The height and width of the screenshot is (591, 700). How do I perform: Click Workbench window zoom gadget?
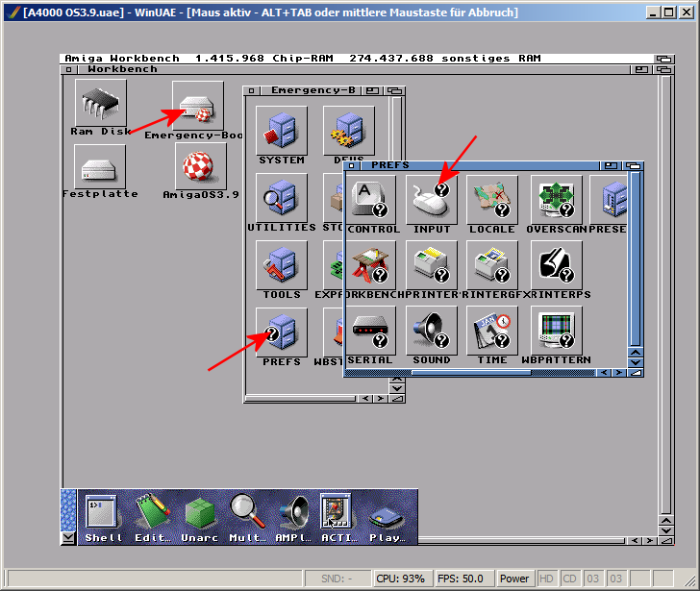(641, 69)
